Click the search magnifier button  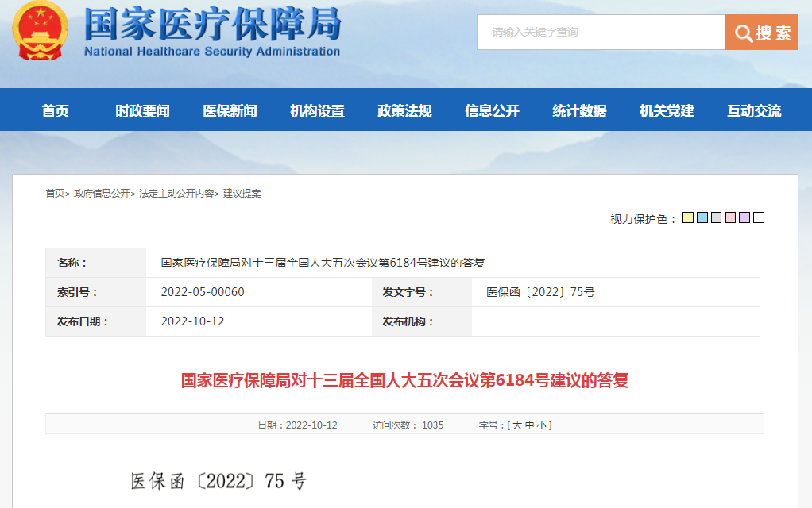click(761, 33)
